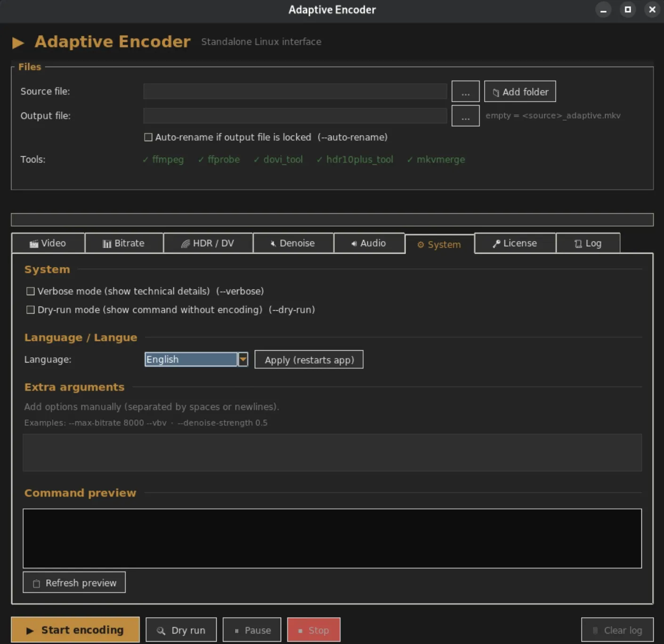Click the Dry run button
Screen dimensions: 664x644
point(181,630)
